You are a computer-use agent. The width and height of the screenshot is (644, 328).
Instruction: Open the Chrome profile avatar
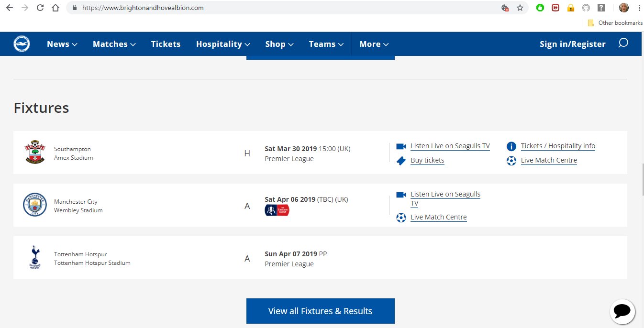tap(624, 8)
